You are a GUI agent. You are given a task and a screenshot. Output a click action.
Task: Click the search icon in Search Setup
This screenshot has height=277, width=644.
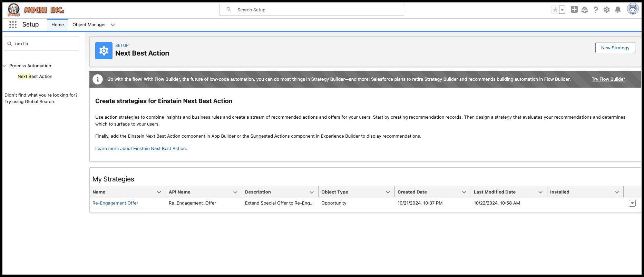[228, 10]
